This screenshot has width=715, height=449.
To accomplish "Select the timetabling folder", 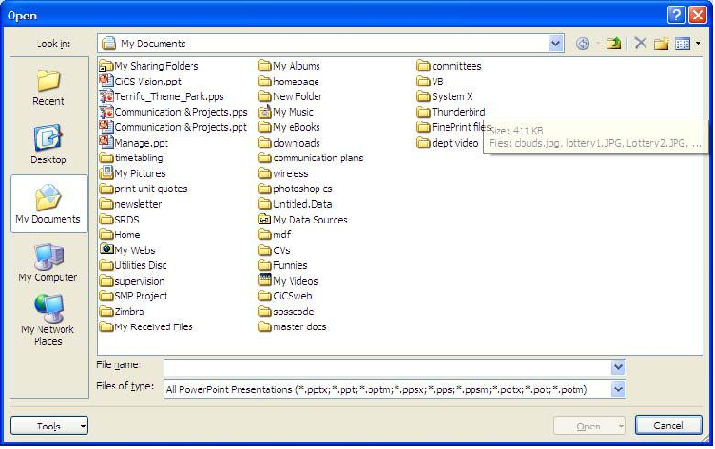I will 131,158.
